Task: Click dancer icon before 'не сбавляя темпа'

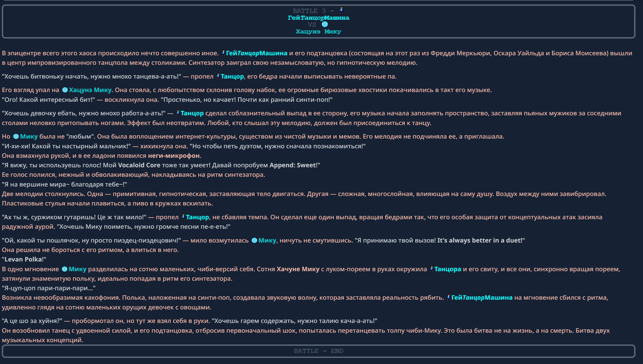Action: [x=183, y=217]
